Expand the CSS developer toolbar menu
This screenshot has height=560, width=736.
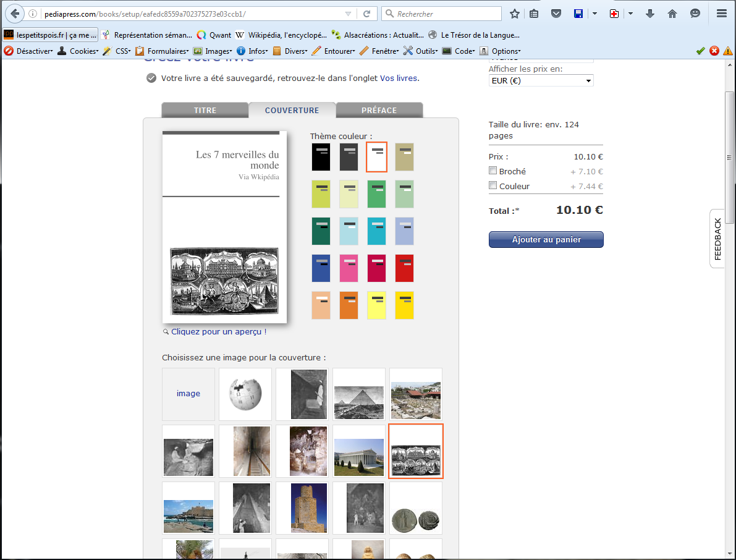122,51
